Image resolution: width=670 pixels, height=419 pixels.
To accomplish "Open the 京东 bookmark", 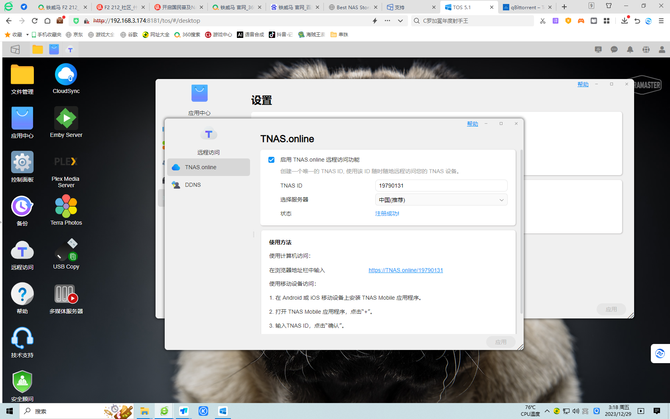I will (x=74, y=35).
